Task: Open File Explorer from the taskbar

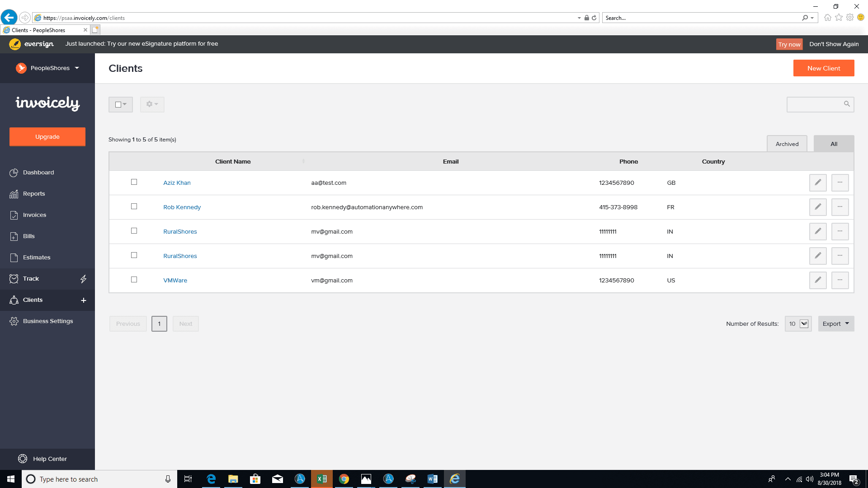Action: (x=233, y=479)
